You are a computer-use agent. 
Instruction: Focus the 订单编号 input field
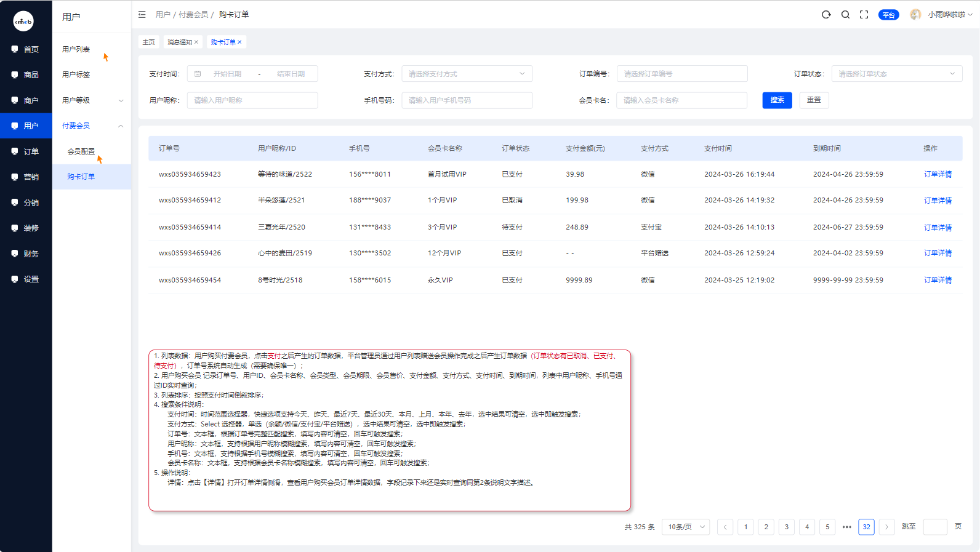coord(682,74)
